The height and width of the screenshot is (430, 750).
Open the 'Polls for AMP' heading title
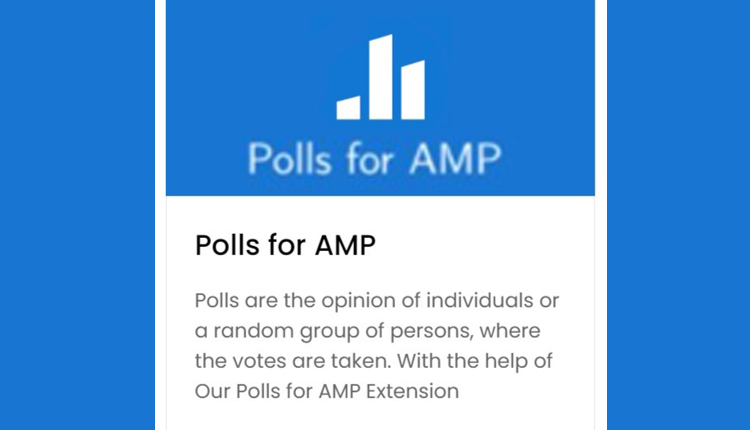pyautogui.click(x=285, y=245)
